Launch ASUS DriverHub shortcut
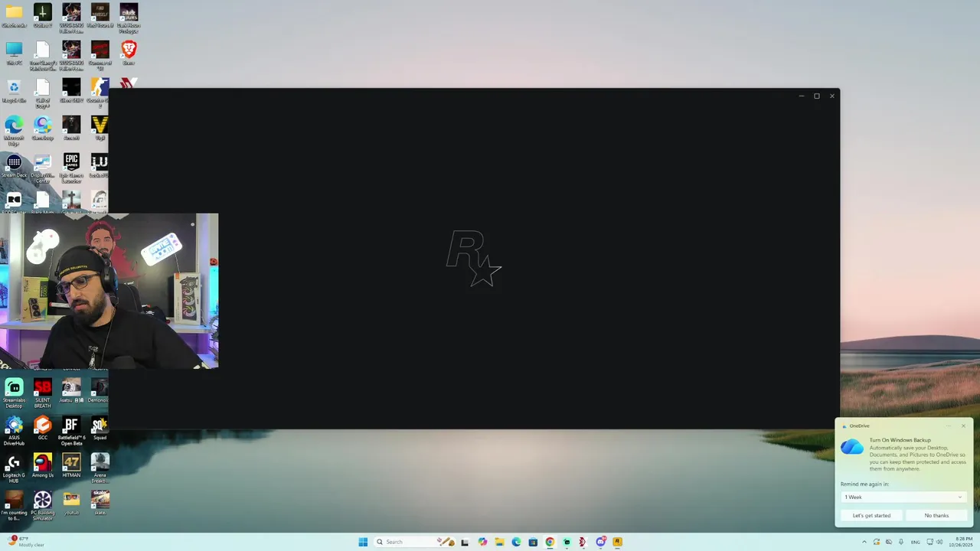 point(14,431)
